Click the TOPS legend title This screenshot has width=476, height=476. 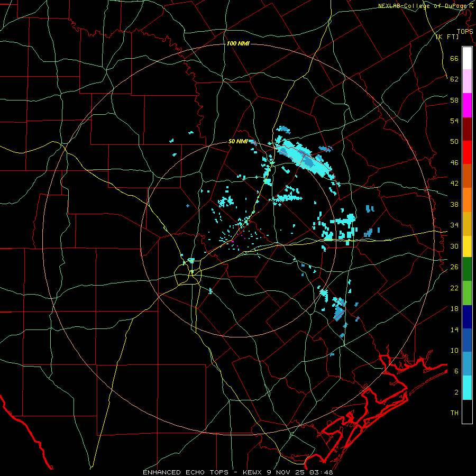point(465,31)
